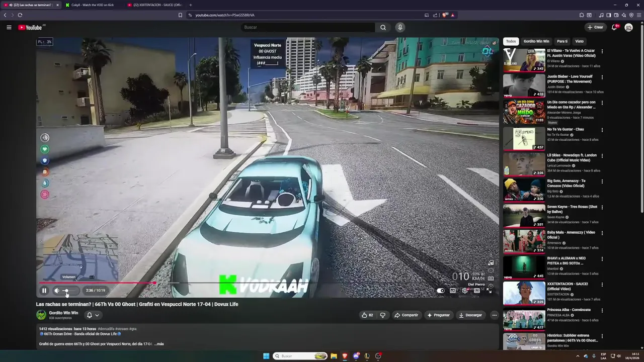Viewport: 644px width, 362px height.
Task: Open options menu for Justin Bieber Love Yourself
Action: tap(602, 77)
